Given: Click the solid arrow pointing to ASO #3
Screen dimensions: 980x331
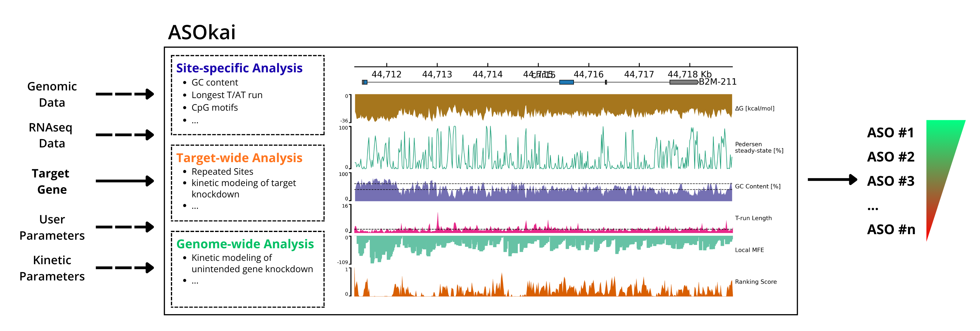Looking at the screenshot, I should pos(832,179).
